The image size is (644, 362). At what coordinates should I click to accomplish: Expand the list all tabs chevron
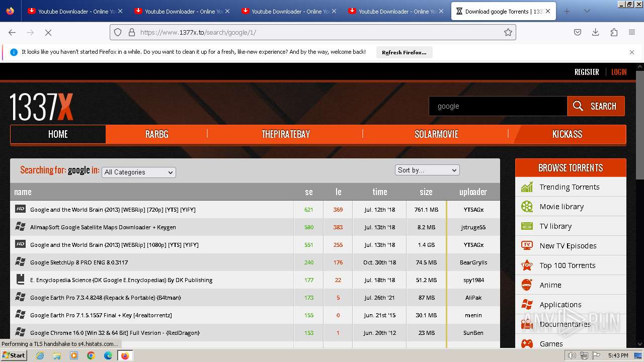[x=587, y=11]
